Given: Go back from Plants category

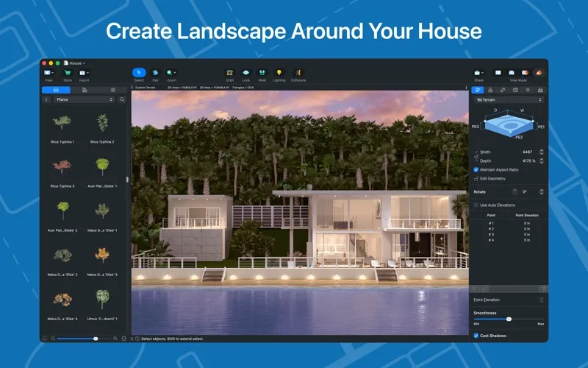Looking at the screenshot, I should (x=46, y=99).
